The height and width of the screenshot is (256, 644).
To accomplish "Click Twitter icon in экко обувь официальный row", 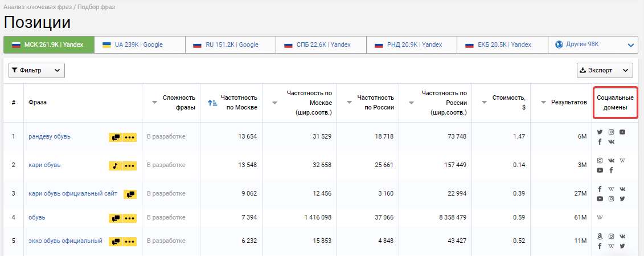I will pos(622,246).
